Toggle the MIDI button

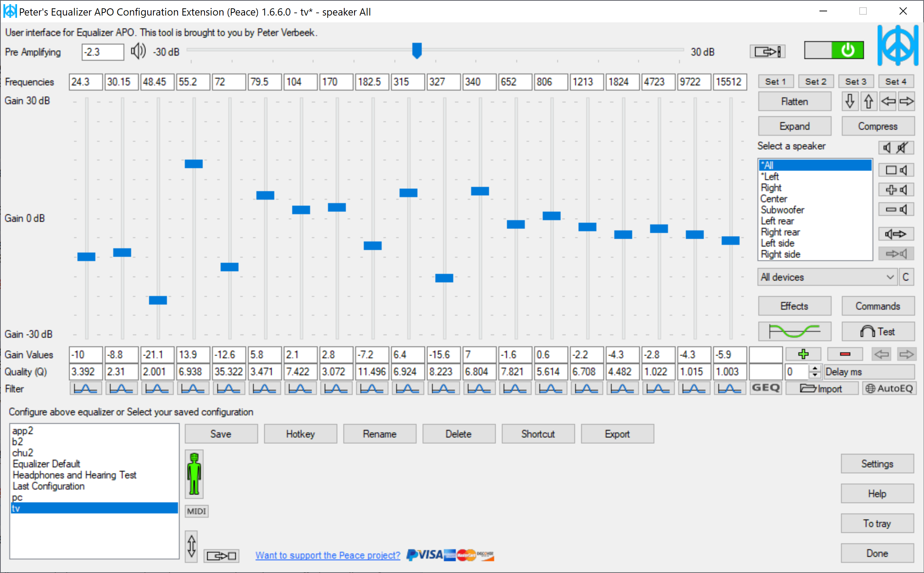pos(197,511)
